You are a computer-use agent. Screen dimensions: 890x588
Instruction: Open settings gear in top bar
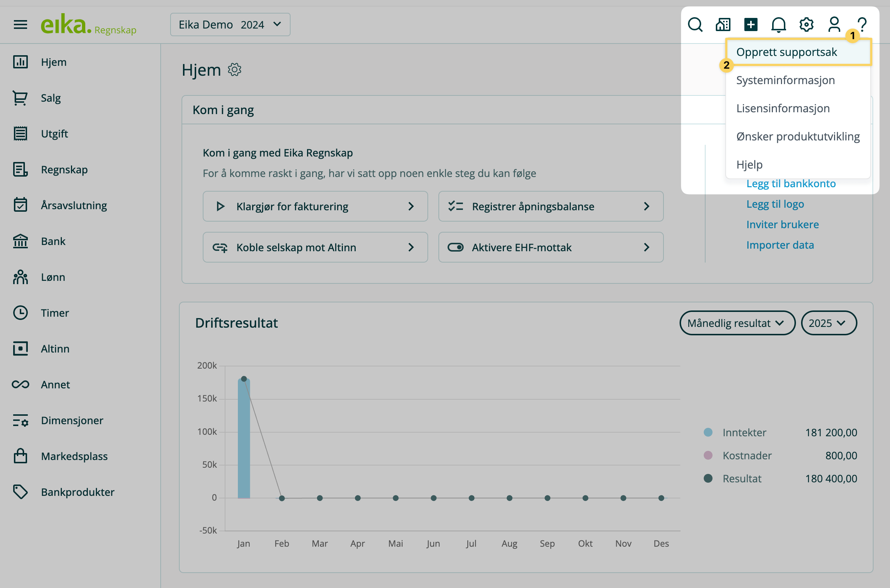point(806,25)
